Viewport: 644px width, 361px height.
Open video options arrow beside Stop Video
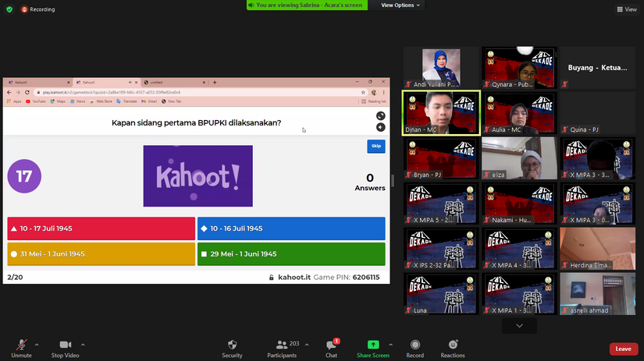[83, 345]
